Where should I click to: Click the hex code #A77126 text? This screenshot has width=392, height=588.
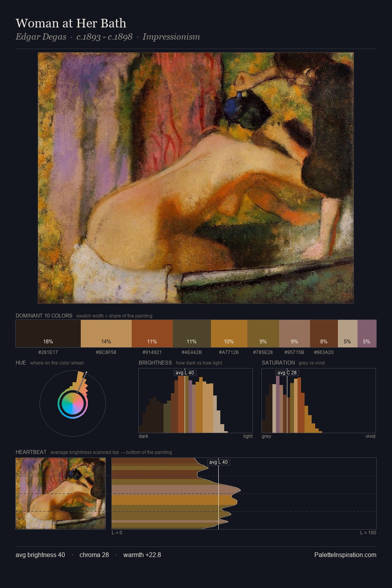click(229, 352)
